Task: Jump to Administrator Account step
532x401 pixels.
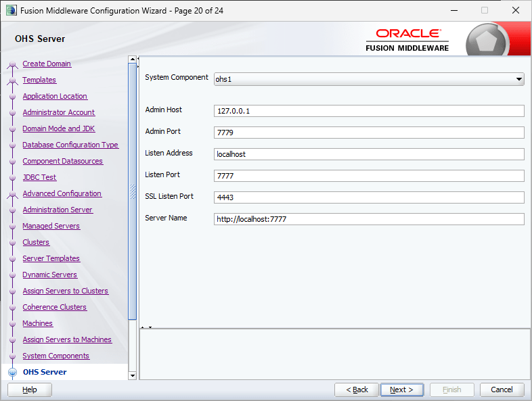Action: pyautogui.click(x=59, y=112)
